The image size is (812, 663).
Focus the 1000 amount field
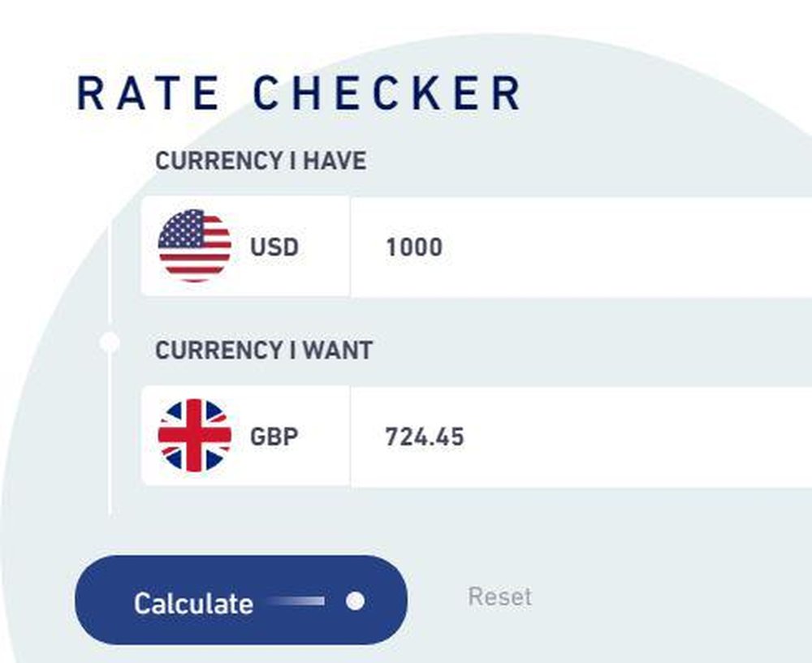tap(581, 247)
